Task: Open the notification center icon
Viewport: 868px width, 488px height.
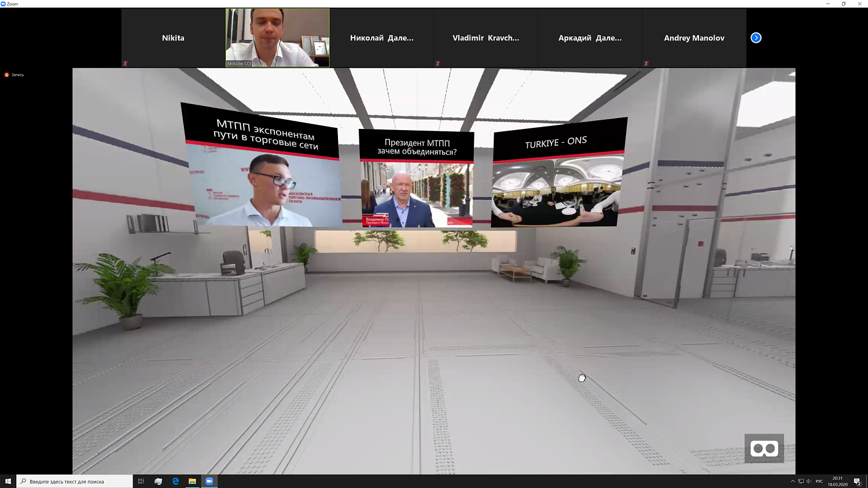Action: point(858,481)
